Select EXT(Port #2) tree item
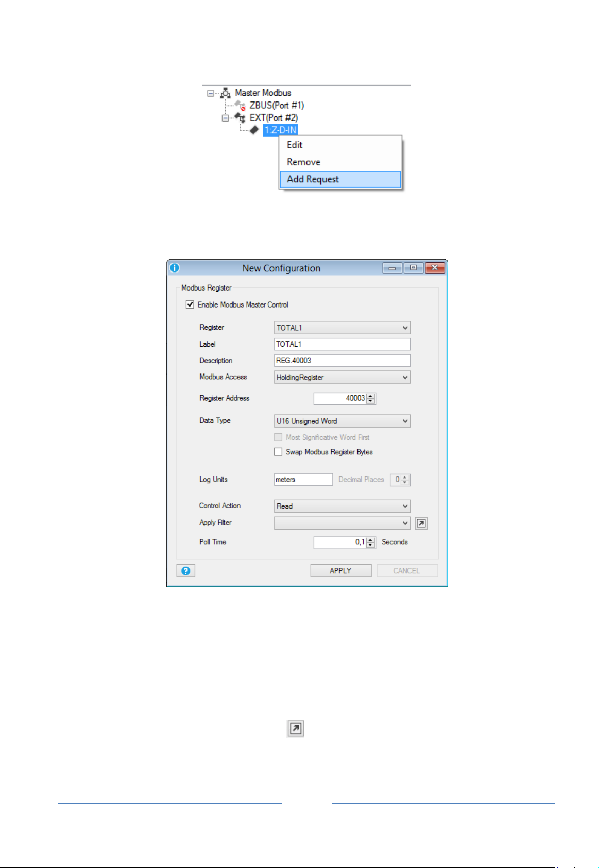This screenshot has height=868, width=614. coord(274,117)
